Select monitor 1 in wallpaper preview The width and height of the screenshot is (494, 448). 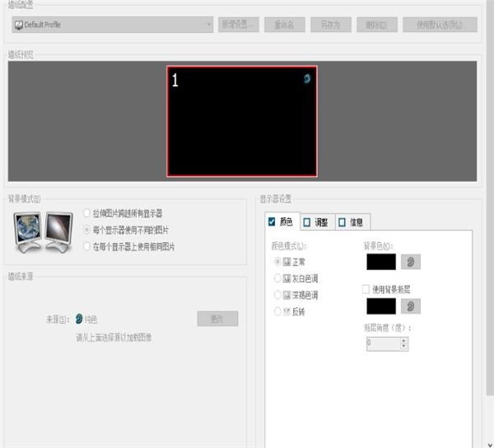[241, 121]
